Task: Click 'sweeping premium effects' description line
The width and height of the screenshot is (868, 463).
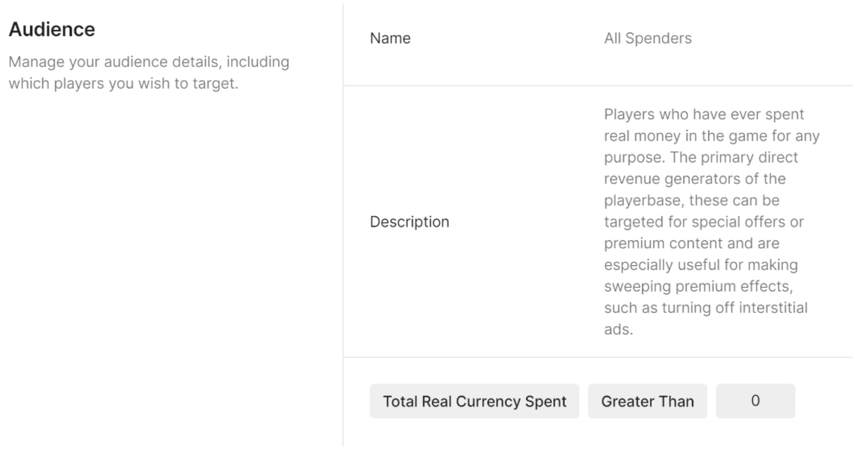Action: pos(698,286)
